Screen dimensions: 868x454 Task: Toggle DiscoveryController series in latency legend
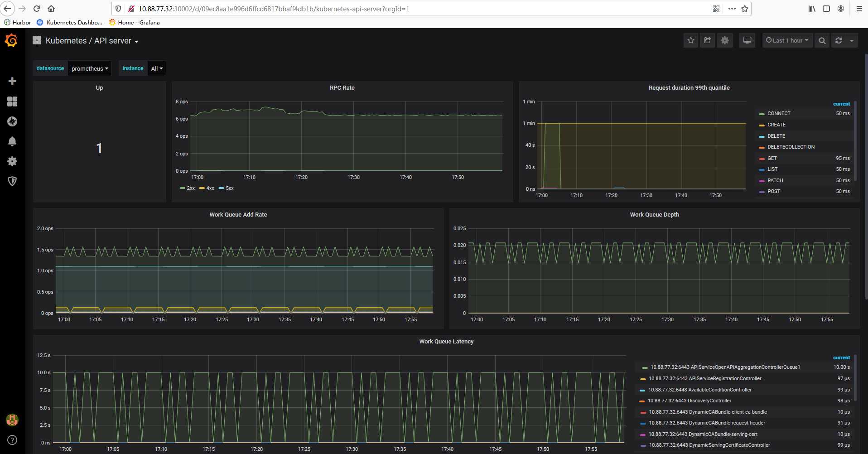pos(689,401)
